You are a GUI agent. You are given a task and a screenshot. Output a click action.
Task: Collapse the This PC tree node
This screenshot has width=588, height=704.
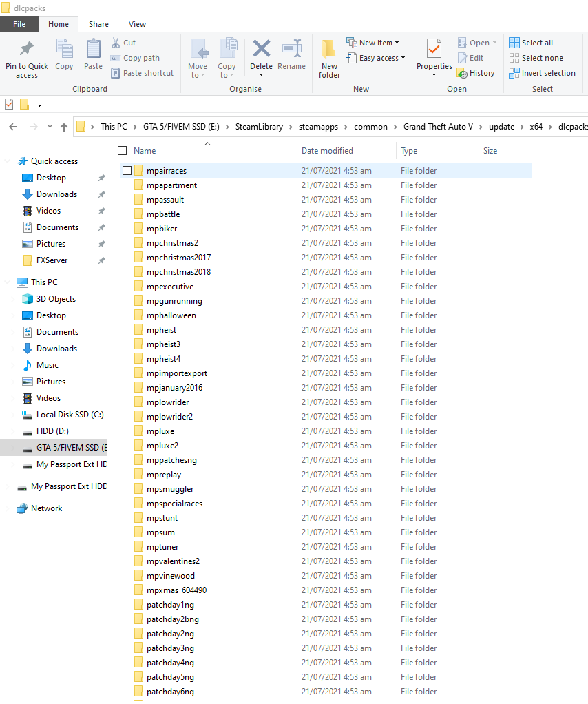click(8, 282)
